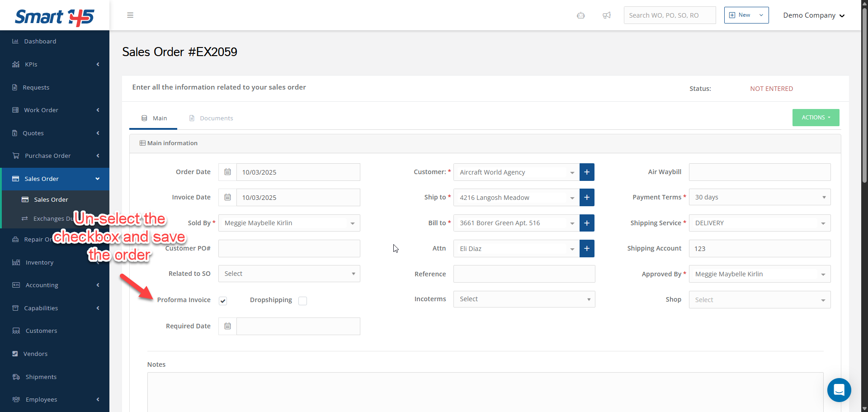Open the Required Date calendar icon
Image resolution: width=868 pixels, height=412 pixels.
coord(227,326)
